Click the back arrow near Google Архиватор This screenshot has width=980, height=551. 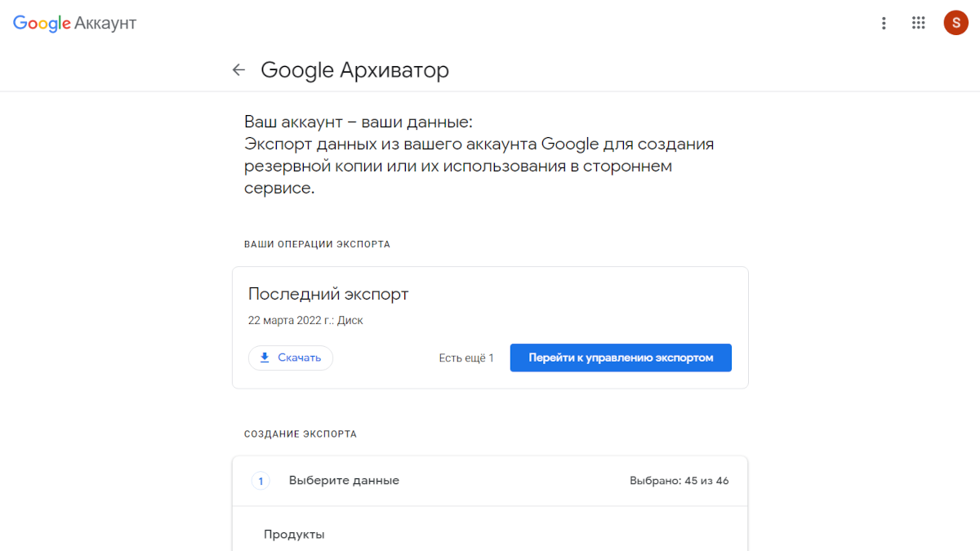pyautogui.click(x=238, y=69)
